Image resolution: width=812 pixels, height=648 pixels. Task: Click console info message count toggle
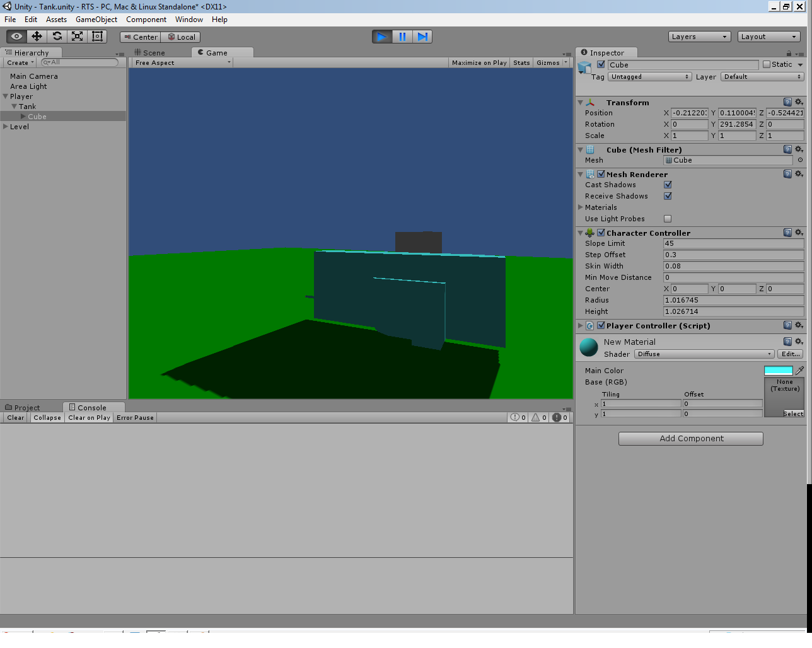point(518,417)
